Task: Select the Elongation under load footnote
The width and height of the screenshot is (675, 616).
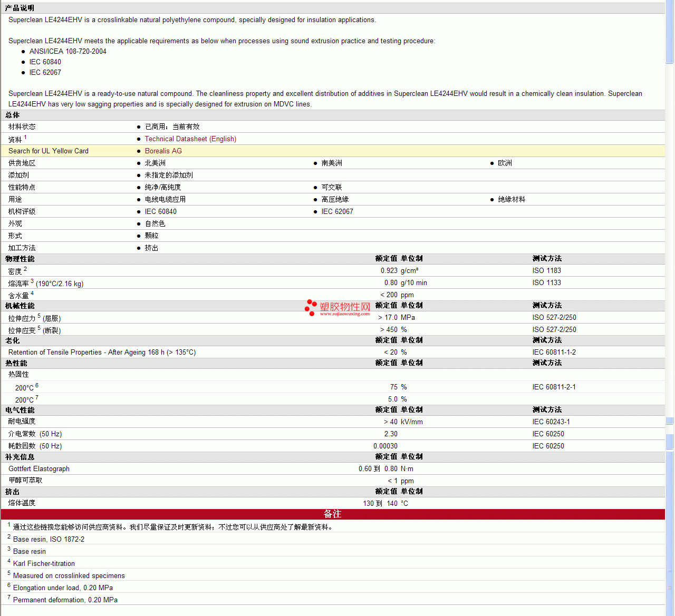Action: [x=63, y=588]
